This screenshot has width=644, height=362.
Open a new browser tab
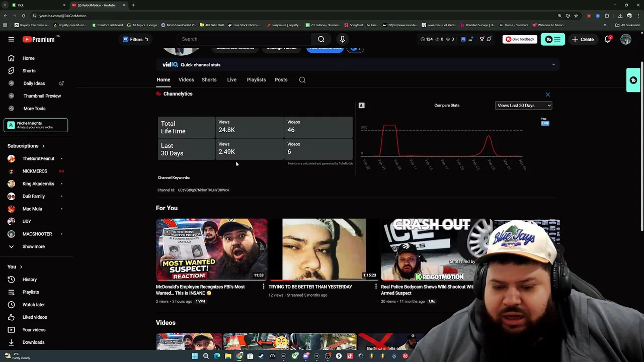point(133,5)
